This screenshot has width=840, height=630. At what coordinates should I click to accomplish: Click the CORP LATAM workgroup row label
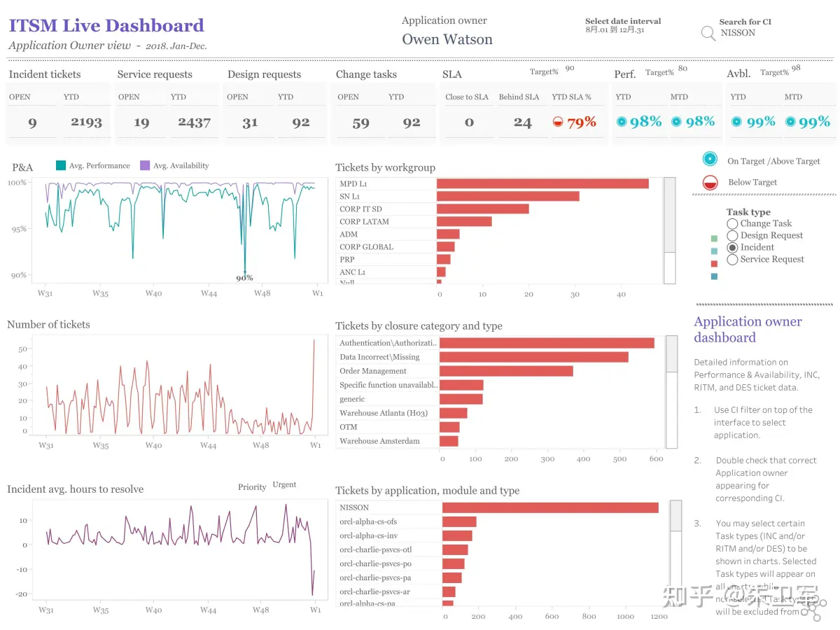[364, 221]
